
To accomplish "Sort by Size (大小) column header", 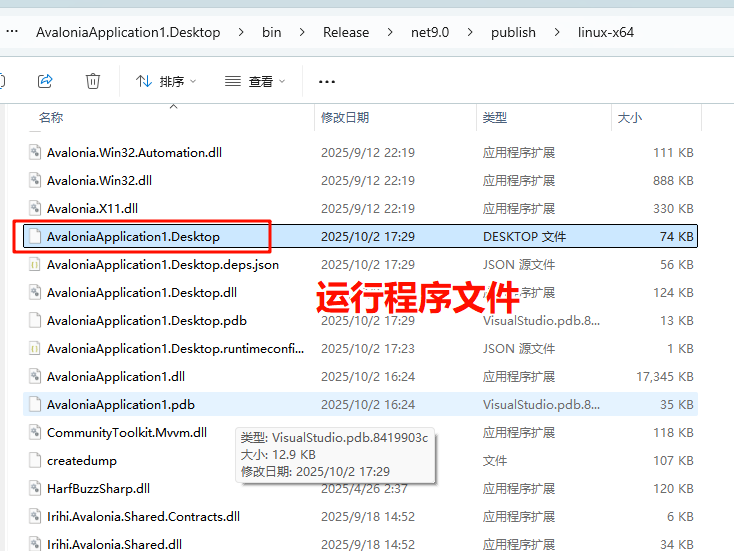I will 630,118.
